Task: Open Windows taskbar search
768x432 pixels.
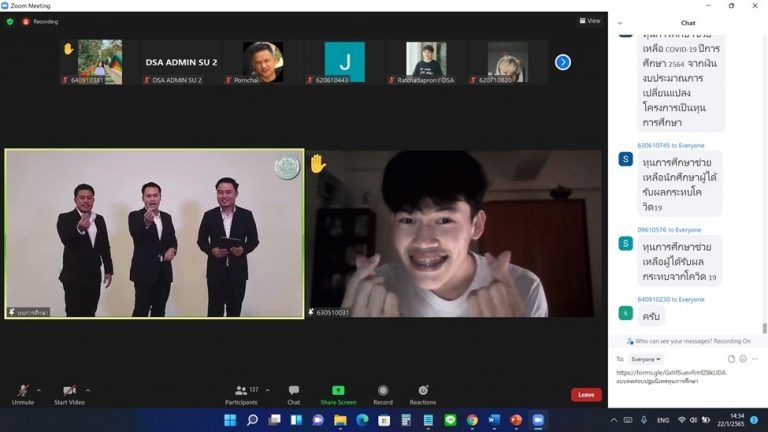Action: click(x=252, y=420)
